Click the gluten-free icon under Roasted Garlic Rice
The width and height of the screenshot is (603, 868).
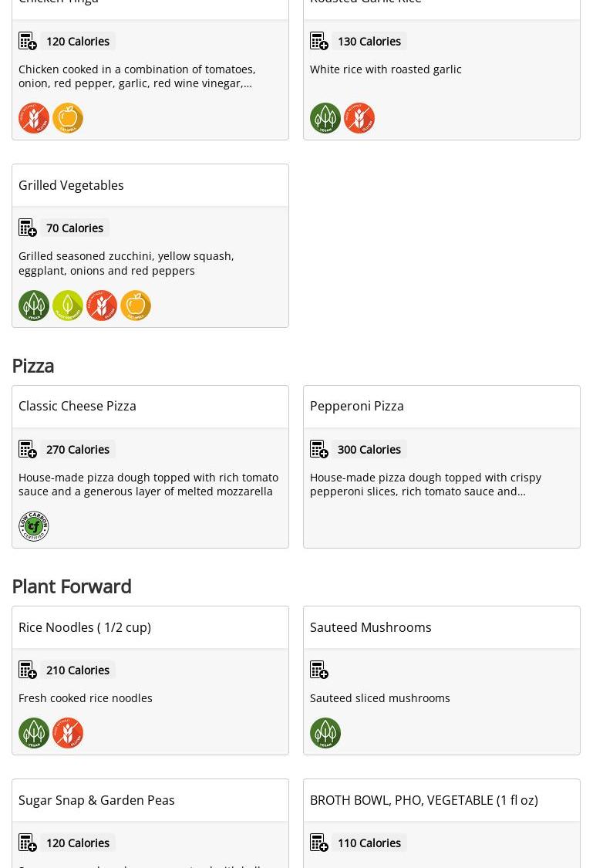pyautogui.click(x=359, y=118)
